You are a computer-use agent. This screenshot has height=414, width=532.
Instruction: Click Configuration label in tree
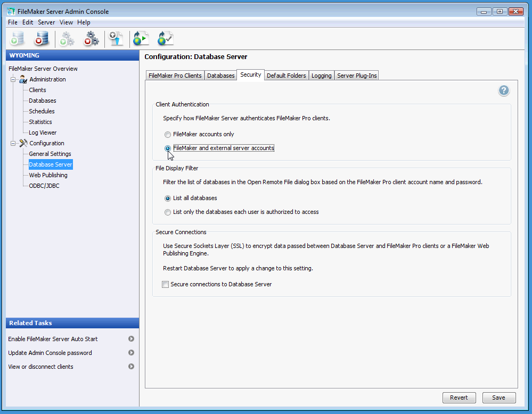pyautogui.click(x=47, y=143)
